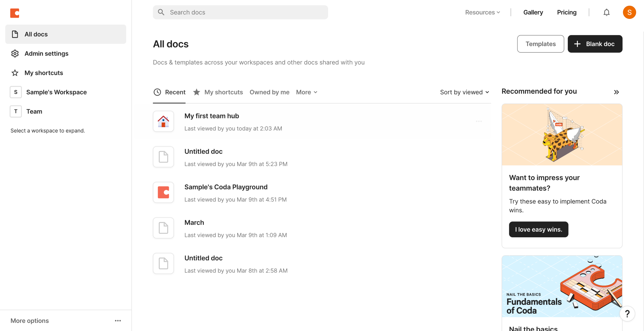This screenshot has height=331, width=644.
Task: Open Sample's Coda Playground doc icon
Action: coord(163,192)
